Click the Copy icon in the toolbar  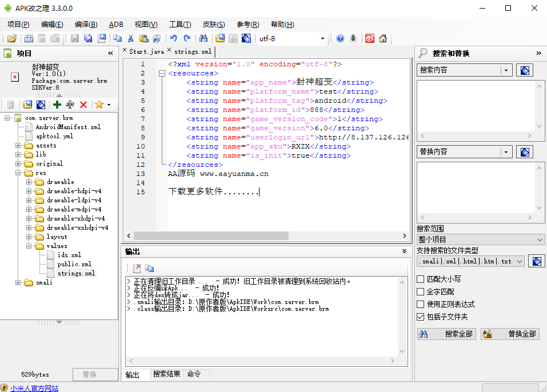coord(118,38)
